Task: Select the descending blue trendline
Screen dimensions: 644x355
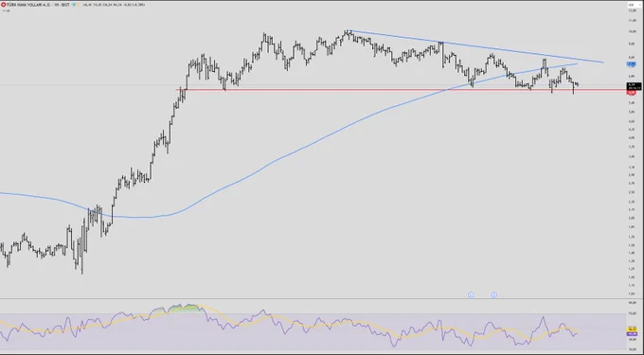Action: click(x=476, y=46)
